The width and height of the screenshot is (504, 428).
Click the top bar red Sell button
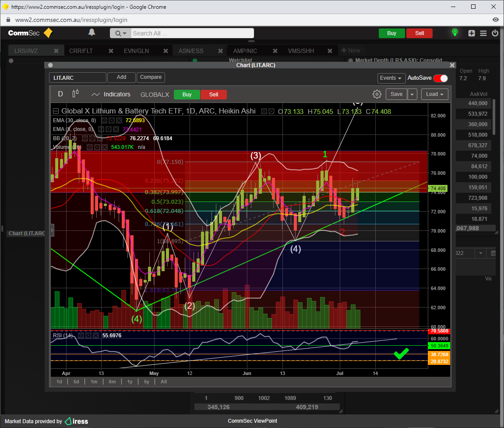pos(419,33)
